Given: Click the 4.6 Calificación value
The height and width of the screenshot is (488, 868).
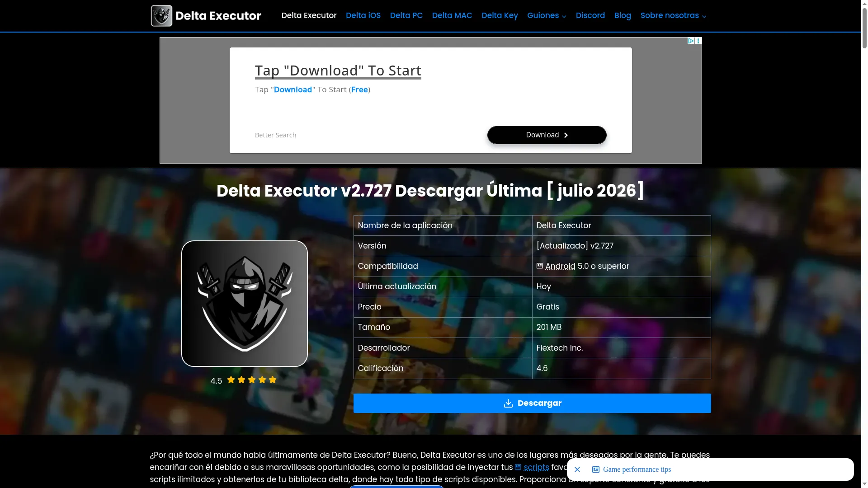Looking at the screenshot, I should pos(542,368).
